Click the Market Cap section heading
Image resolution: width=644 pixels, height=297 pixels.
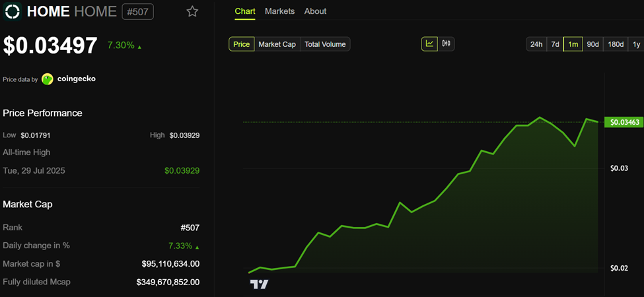(28, 204)
